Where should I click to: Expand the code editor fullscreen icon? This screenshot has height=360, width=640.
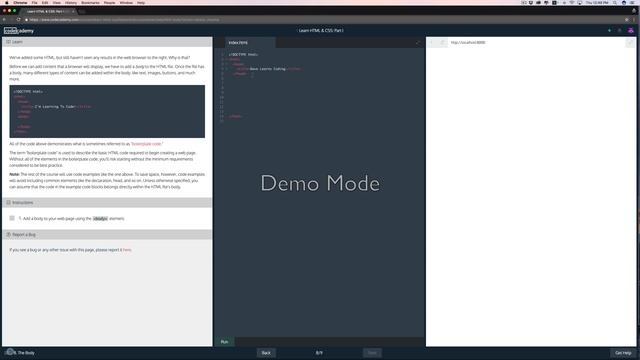click(418, 42)
